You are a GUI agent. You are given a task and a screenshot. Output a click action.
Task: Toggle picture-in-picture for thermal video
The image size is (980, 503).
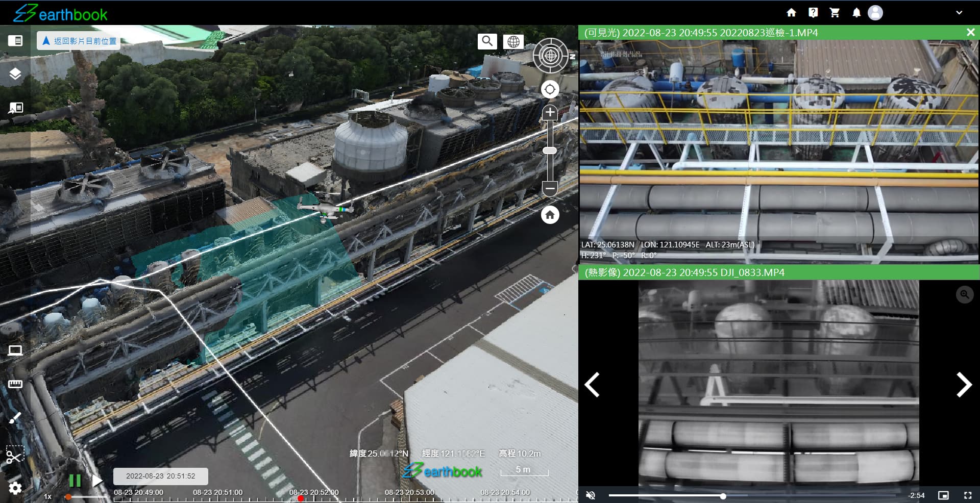943,495
